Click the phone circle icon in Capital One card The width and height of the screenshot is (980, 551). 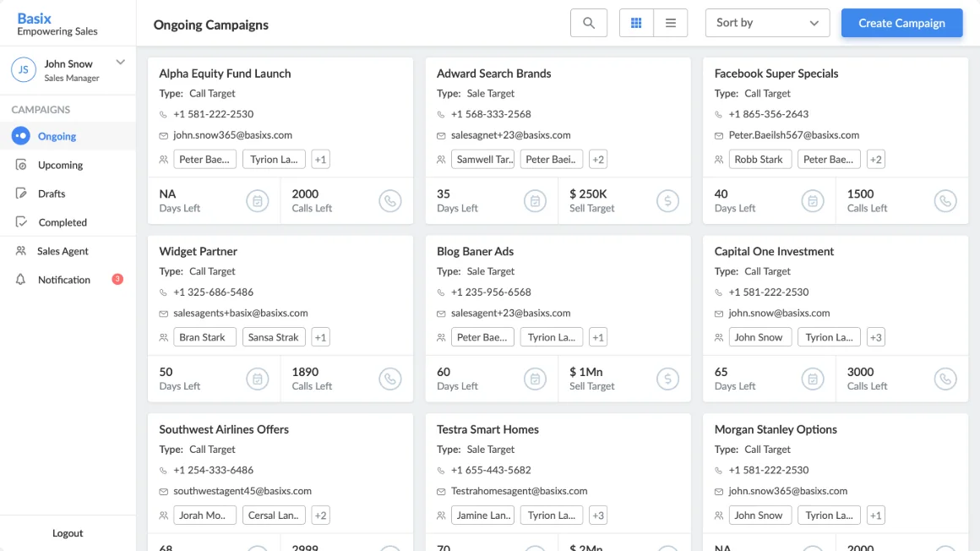(945, 379)
